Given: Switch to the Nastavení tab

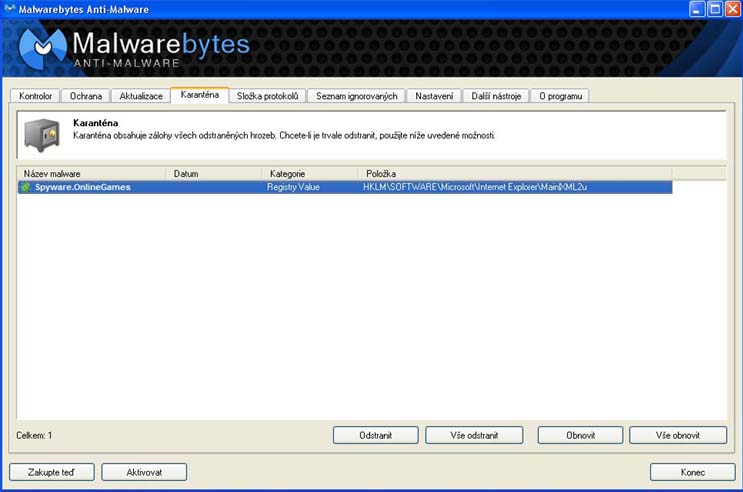Looking at the screenshot, I should point(434,96).
